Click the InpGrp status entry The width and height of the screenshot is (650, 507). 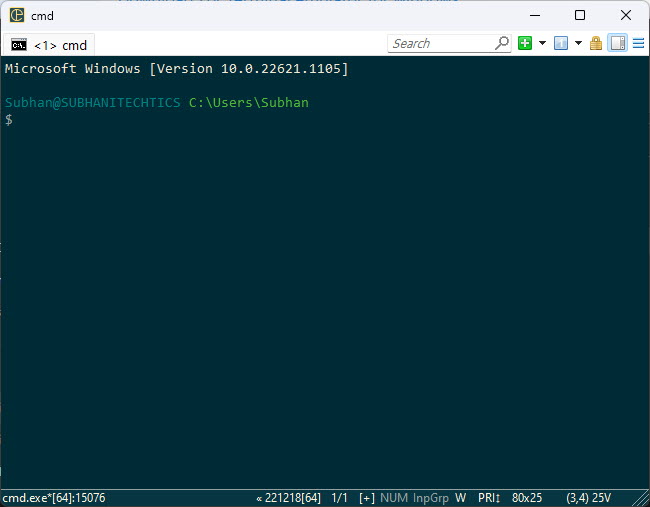coord(431,498)
